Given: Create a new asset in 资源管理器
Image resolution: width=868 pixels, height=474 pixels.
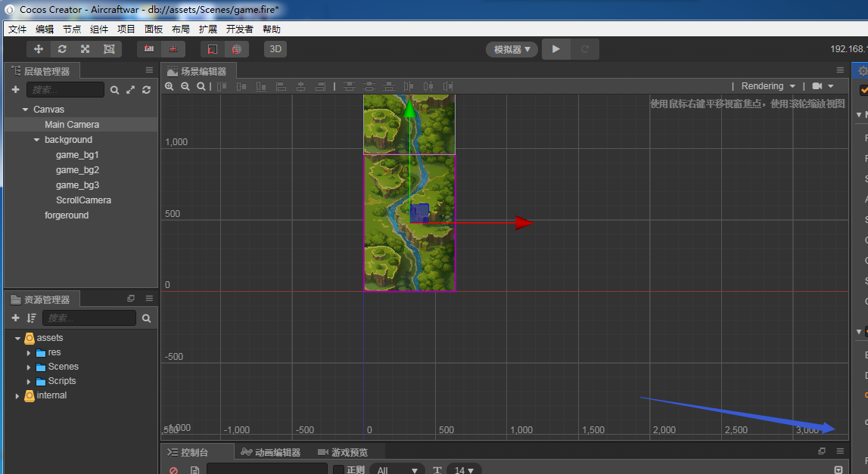Looking at the screenshot, I should (15, 318).
